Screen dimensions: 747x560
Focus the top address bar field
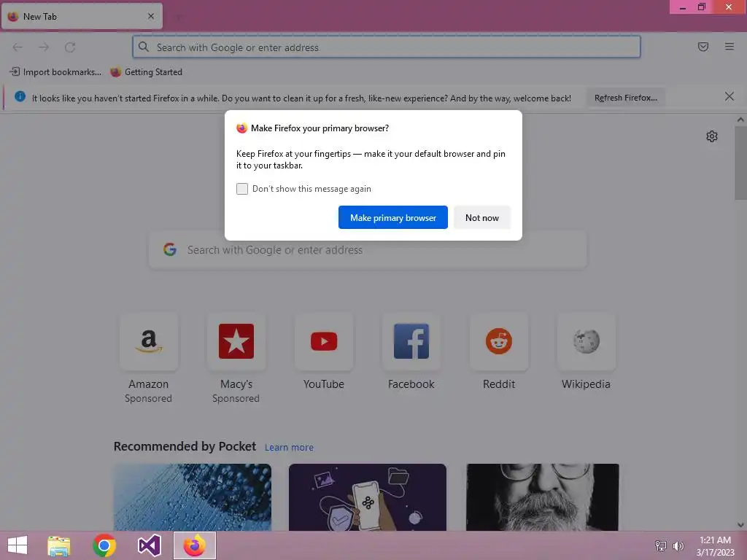coord(387,47)
